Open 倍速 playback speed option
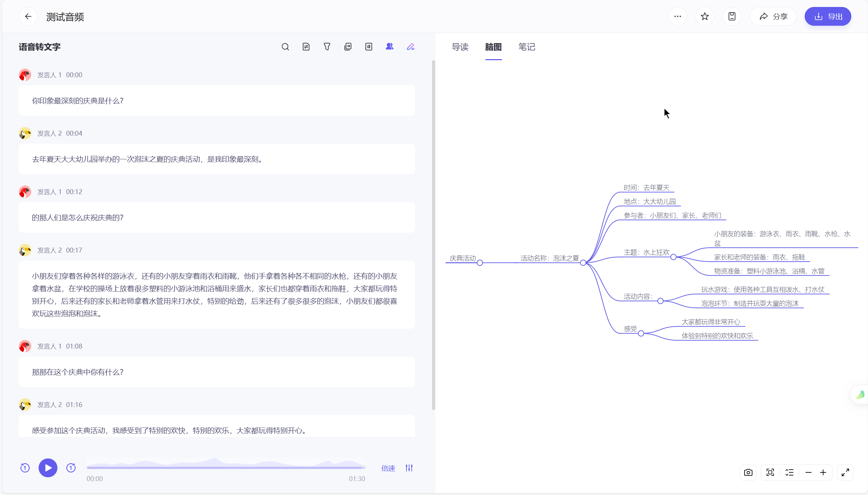This screenshot has width=868, height=495. [x=388, y=468]
